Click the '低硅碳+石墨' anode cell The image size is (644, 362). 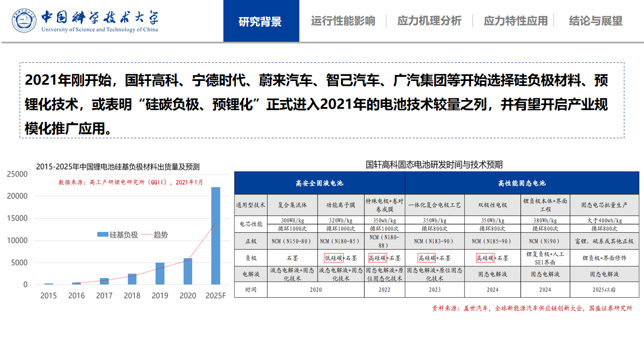(341, 258)
